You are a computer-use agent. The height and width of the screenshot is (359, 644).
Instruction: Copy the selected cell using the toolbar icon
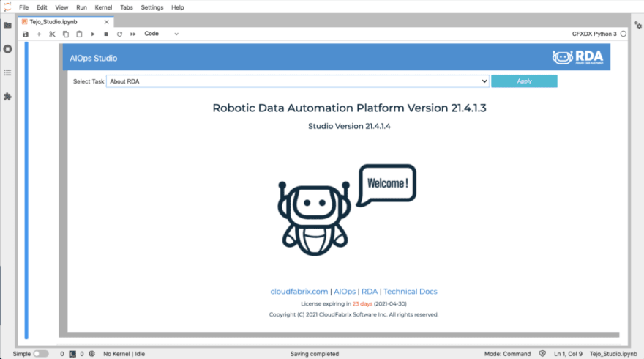66,34
